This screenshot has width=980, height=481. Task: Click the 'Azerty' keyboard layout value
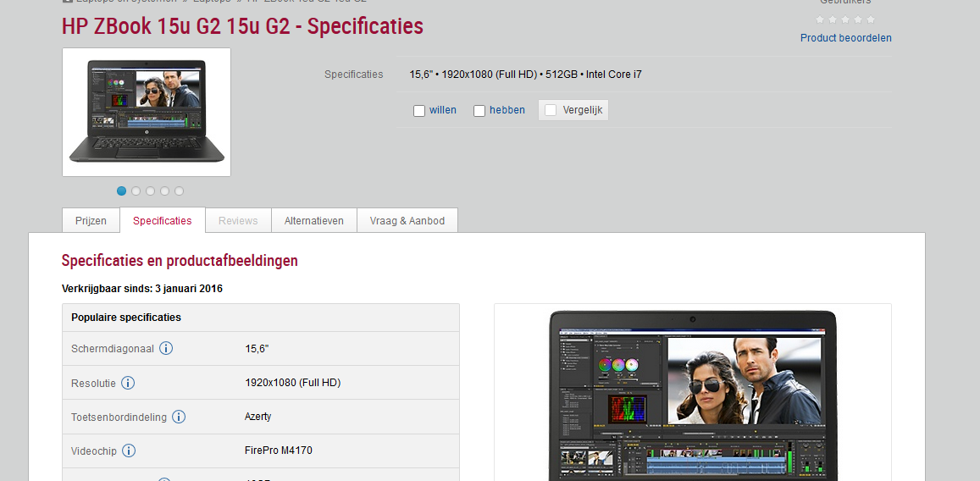(258, 417)
